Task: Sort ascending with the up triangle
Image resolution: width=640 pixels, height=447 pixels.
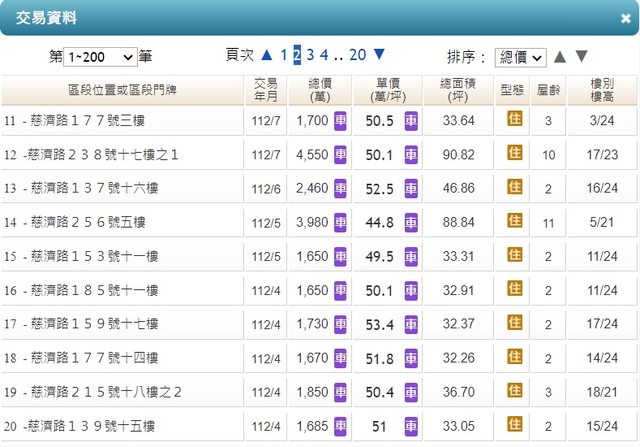Action: (x=560, y=57)
